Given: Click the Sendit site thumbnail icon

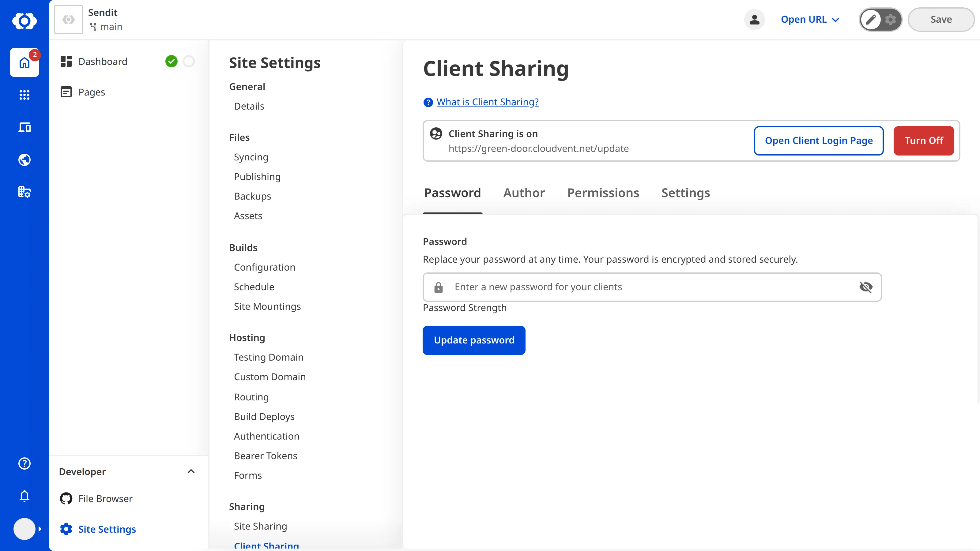Looking at the screenshot, I should (69, 19).
